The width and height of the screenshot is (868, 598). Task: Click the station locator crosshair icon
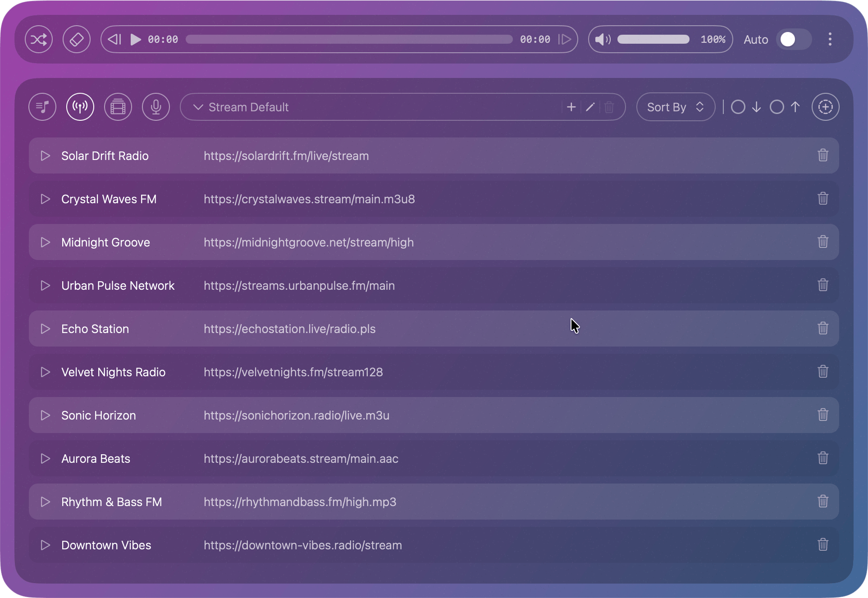(825, 107)
